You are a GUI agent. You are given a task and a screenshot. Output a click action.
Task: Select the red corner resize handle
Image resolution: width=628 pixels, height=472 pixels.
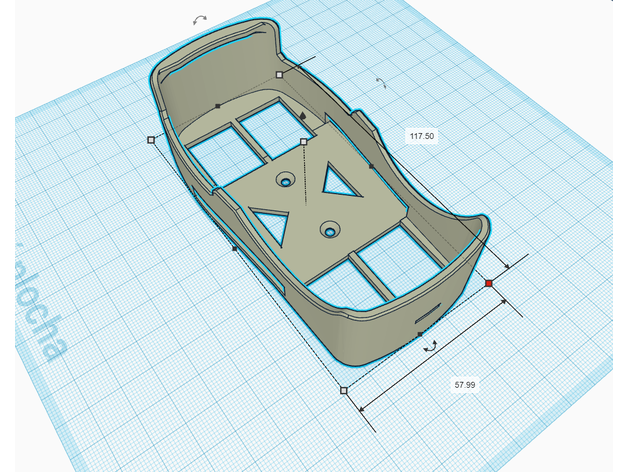[489, 285]
